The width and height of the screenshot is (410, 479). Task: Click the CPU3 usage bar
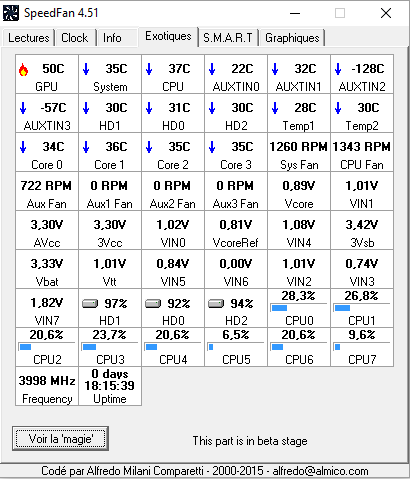[x=109, y=347]
